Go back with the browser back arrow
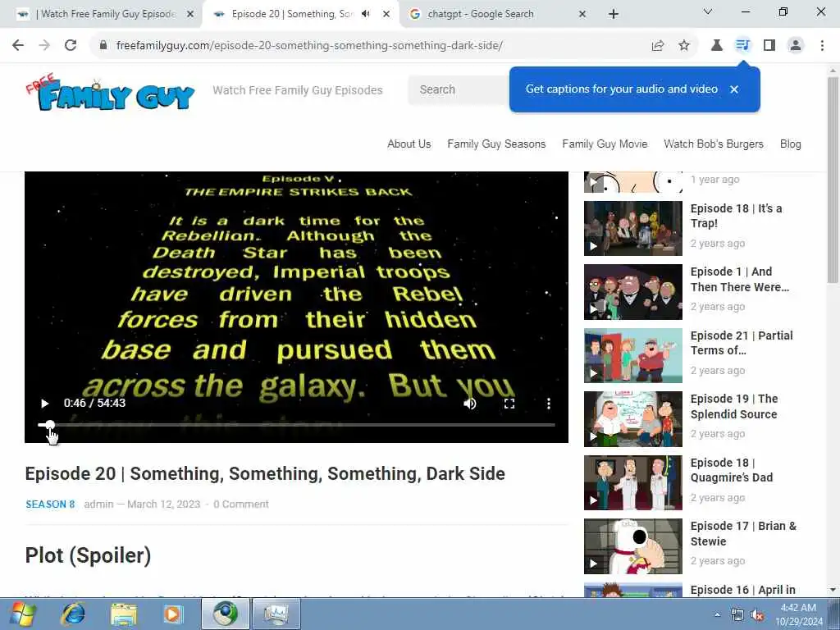Screen dimensions: 840x630 pyautogui.click(x=18, y=46)
